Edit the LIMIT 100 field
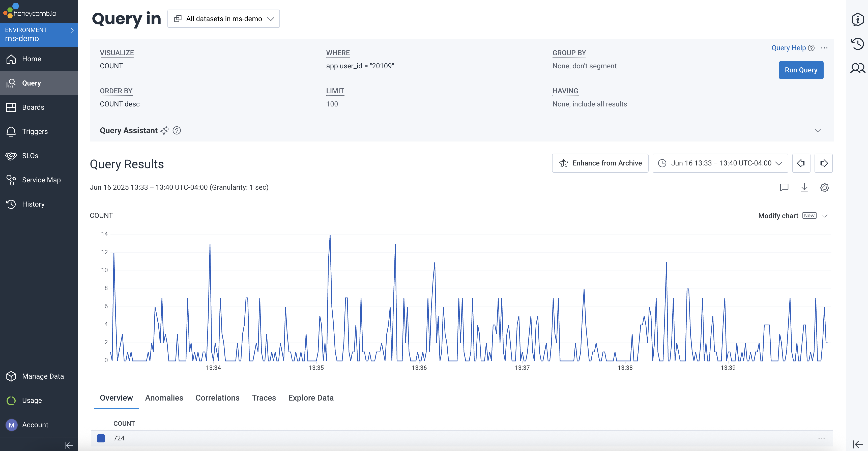 [x=332, y=104]
